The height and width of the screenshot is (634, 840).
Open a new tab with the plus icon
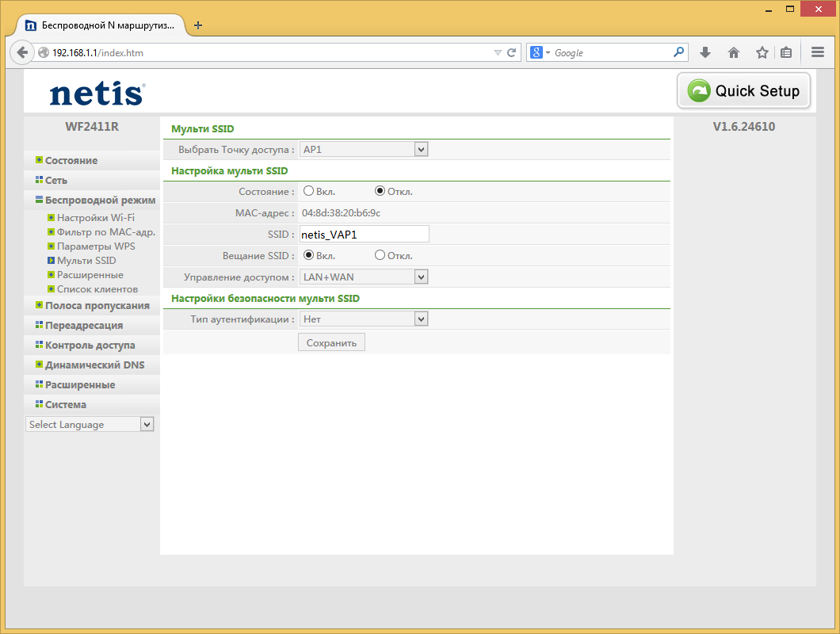coord(197,25)
